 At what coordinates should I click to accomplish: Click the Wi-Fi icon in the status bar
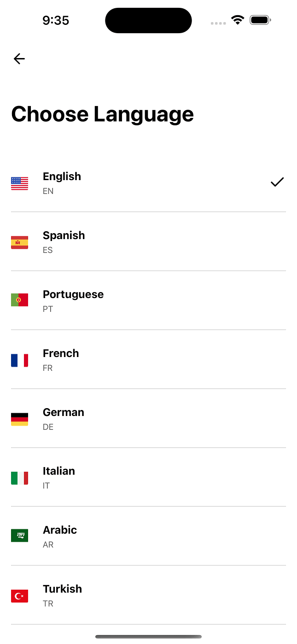tap(237, 20)
